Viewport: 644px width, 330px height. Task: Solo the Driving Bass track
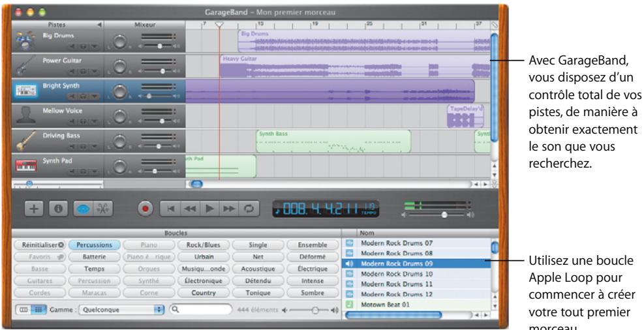(x=83, y=147)
